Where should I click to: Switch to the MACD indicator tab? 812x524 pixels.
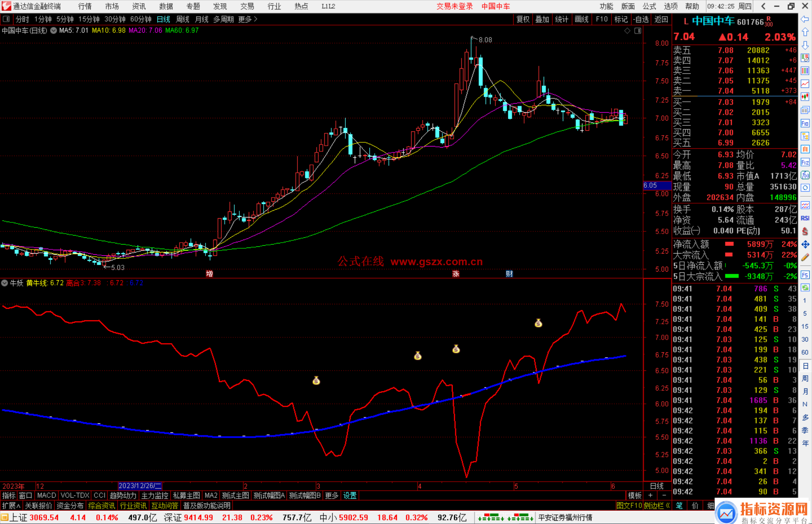click(x=47, y=496)
